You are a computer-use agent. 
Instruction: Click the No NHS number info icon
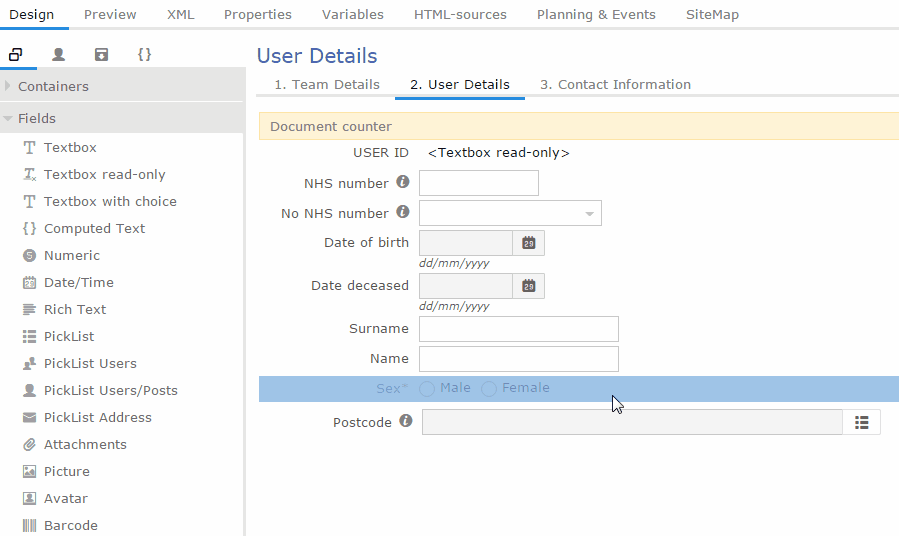(403, 212)
